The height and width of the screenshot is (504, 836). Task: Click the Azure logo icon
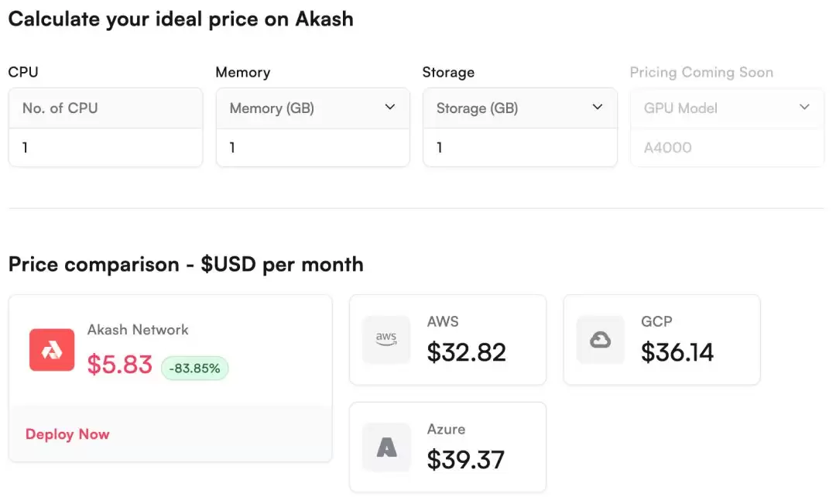pyautogui.click(x=386, y=447)
